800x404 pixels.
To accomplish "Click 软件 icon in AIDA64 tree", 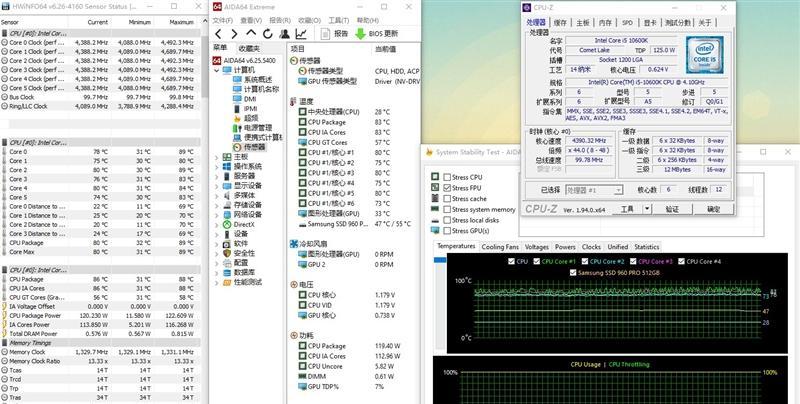I will pos(227,243).
